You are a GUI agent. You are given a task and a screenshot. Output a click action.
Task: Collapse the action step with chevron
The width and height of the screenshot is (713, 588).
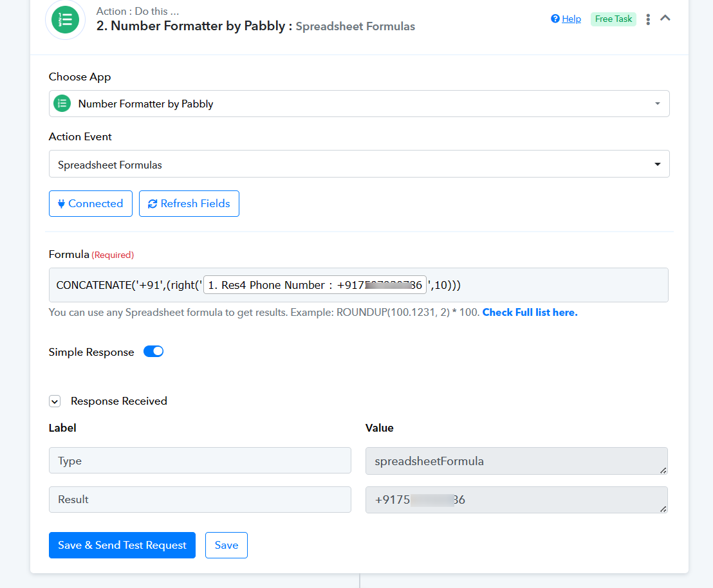(665, 18)
